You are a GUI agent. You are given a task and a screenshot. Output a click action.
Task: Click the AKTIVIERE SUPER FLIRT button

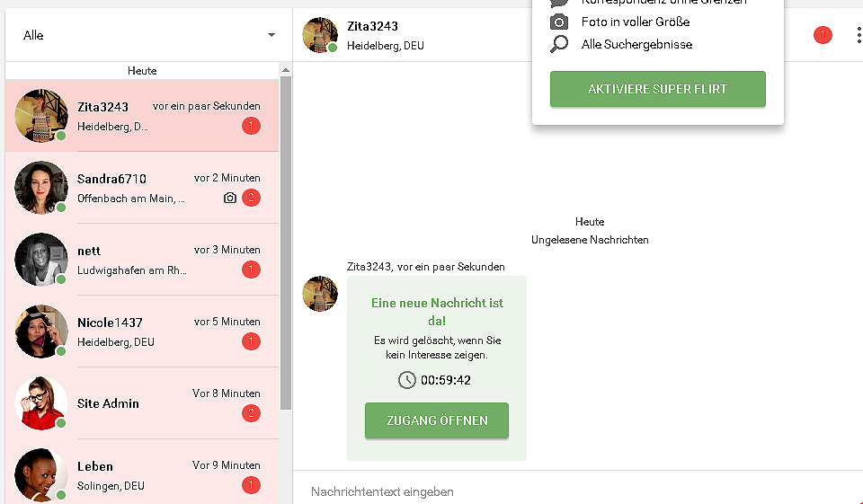pyautogui.click(x=658, y=89)
